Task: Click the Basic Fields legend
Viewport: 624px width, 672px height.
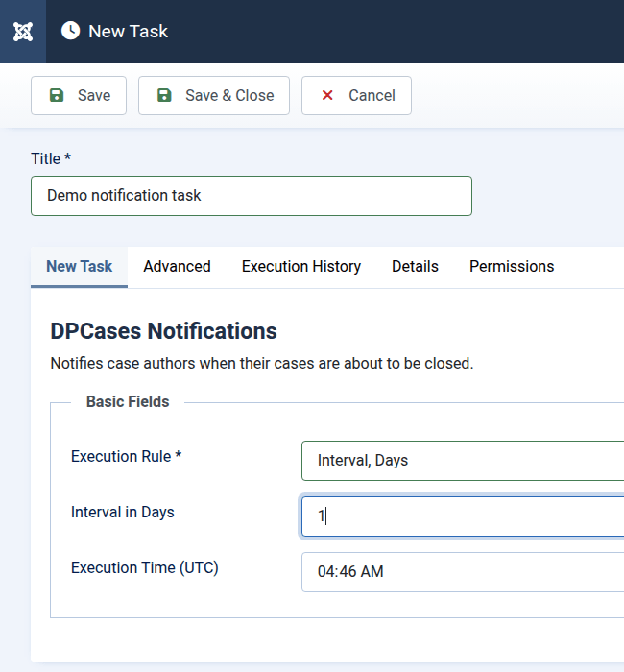Action: [x=128, y=402]
